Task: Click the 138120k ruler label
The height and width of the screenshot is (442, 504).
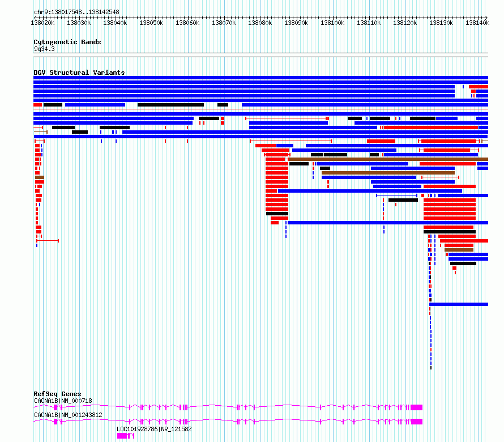Action: click(405, 23)
